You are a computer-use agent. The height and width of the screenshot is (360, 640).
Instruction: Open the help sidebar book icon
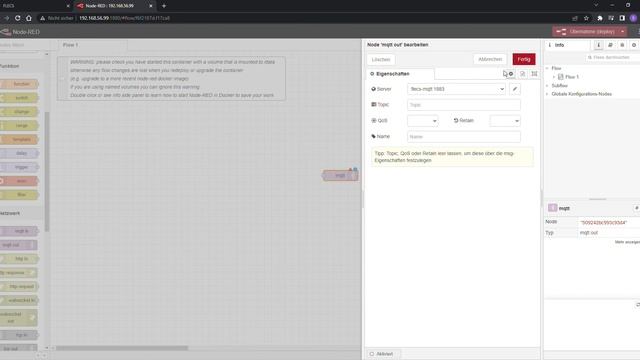pyautogui.click(x=610, y=45)
